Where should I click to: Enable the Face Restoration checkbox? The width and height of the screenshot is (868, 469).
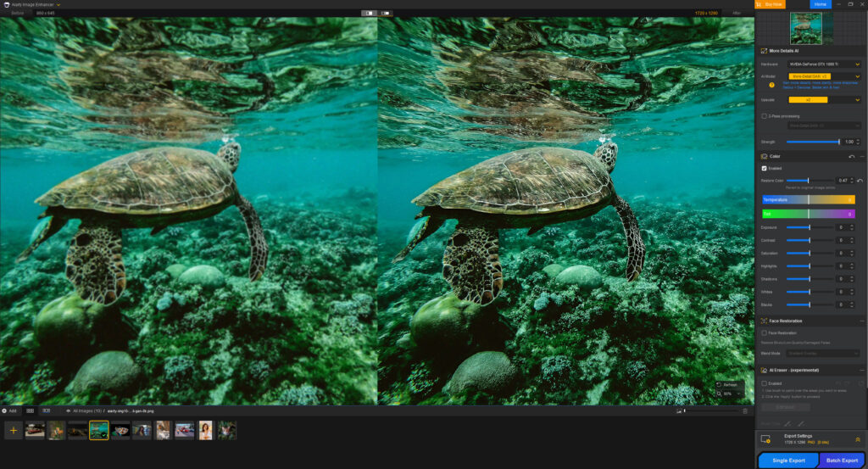coord(764,333)
